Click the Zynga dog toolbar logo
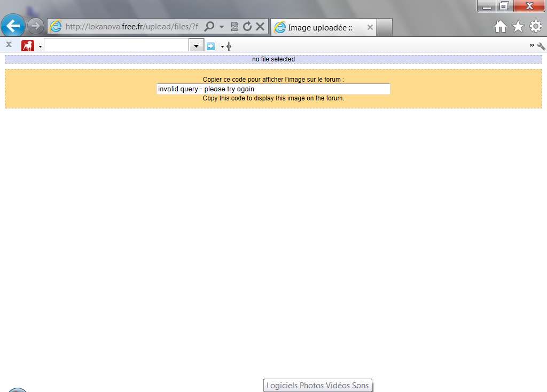Screen dimensions: 547x392 coord(27,46)
